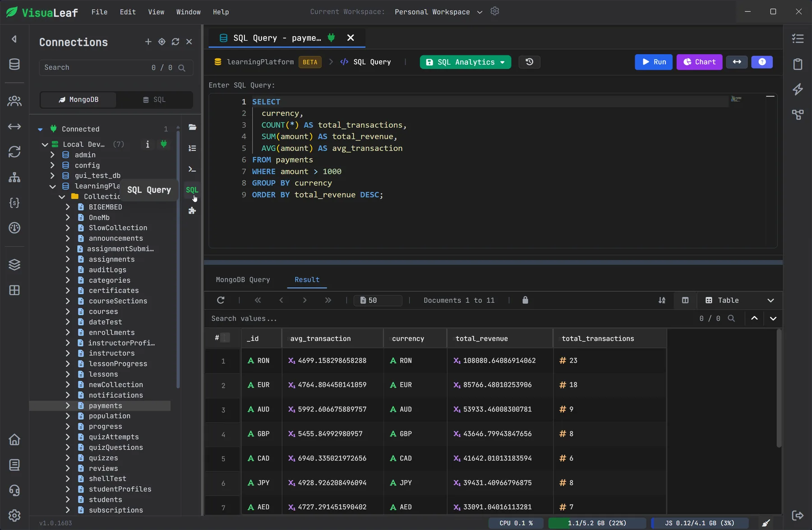The height and width of the screenshot is (530, 812).
Task: Open the clipboard icon on right sidebar
Action: point(798,64)
